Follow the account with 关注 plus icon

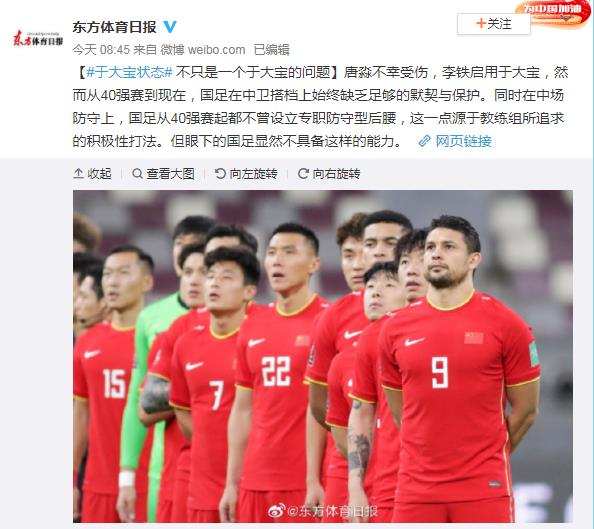click(481, 23)
